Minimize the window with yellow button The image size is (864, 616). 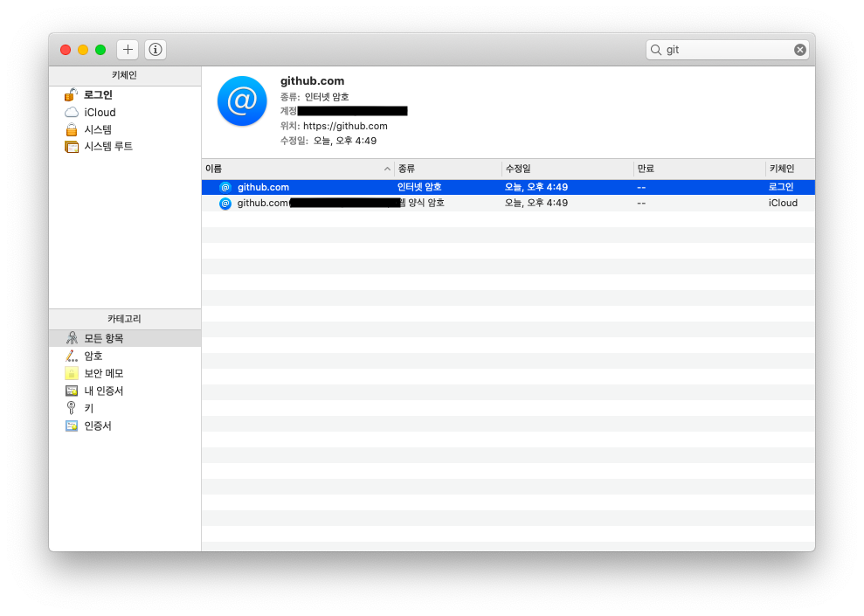pos(83,50)
